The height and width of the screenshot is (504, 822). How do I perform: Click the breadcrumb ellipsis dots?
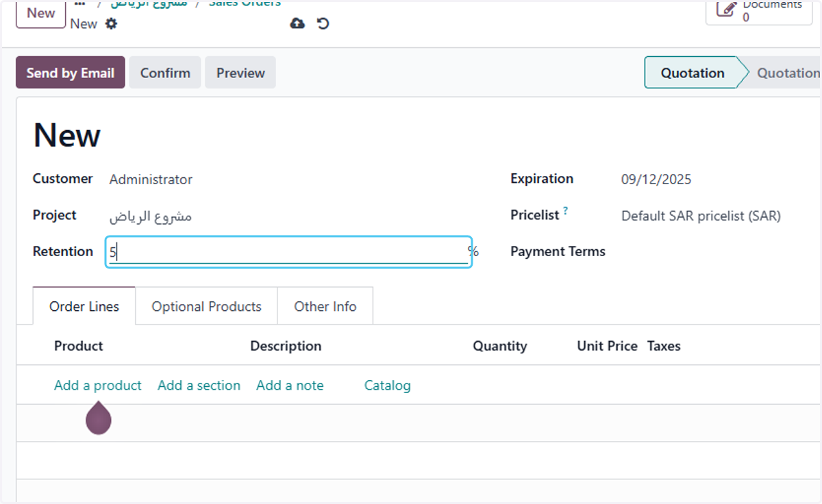[x=79, y=3]
